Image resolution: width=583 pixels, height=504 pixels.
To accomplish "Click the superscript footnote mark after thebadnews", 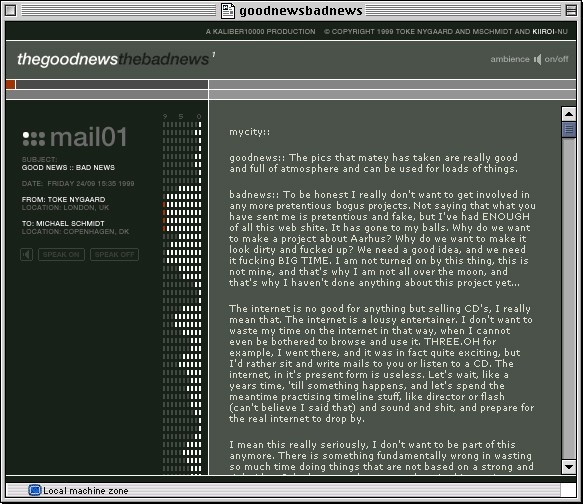I will point(213,55).
